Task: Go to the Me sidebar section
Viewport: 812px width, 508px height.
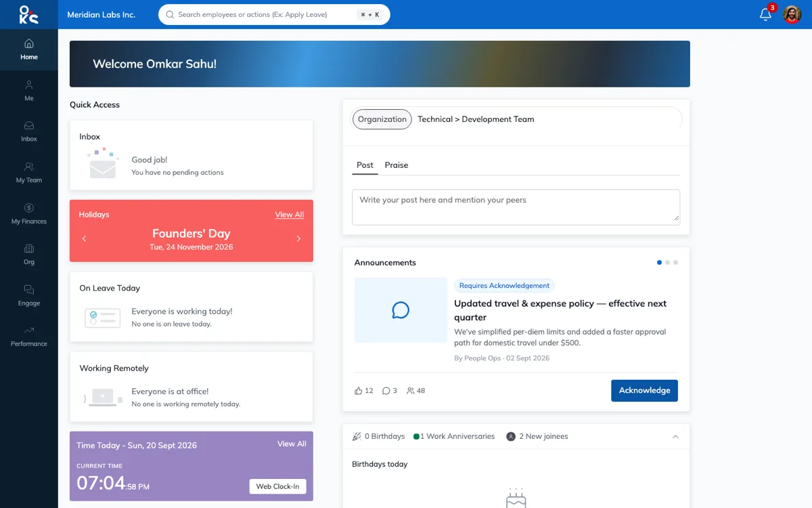Action: (x=28, y=91)
